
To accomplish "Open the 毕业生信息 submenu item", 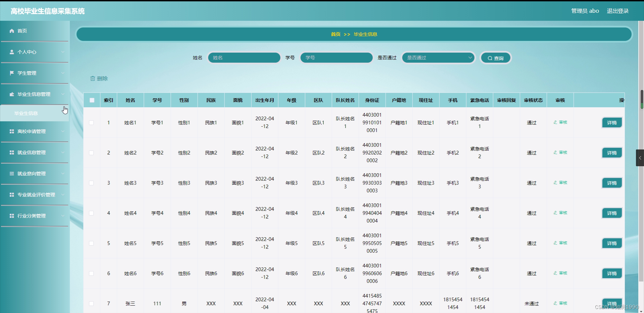I will coord(26,113).
